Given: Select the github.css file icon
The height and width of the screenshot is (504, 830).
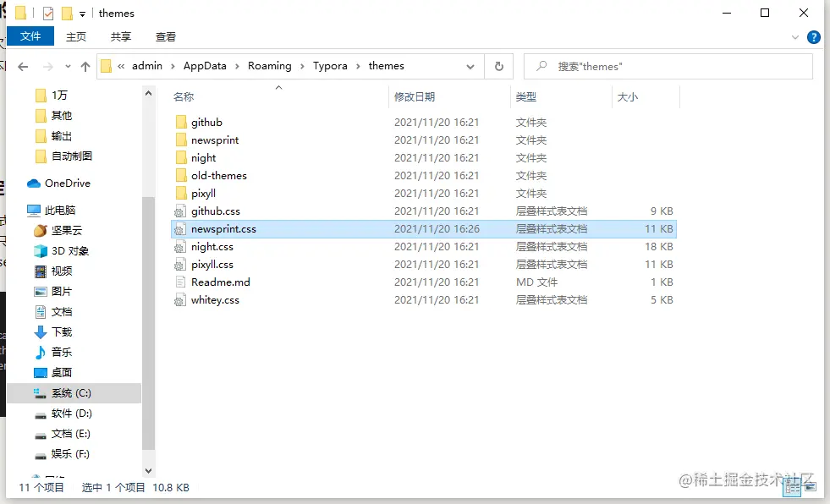Looking at the screenshot, I should pos(180,211).
